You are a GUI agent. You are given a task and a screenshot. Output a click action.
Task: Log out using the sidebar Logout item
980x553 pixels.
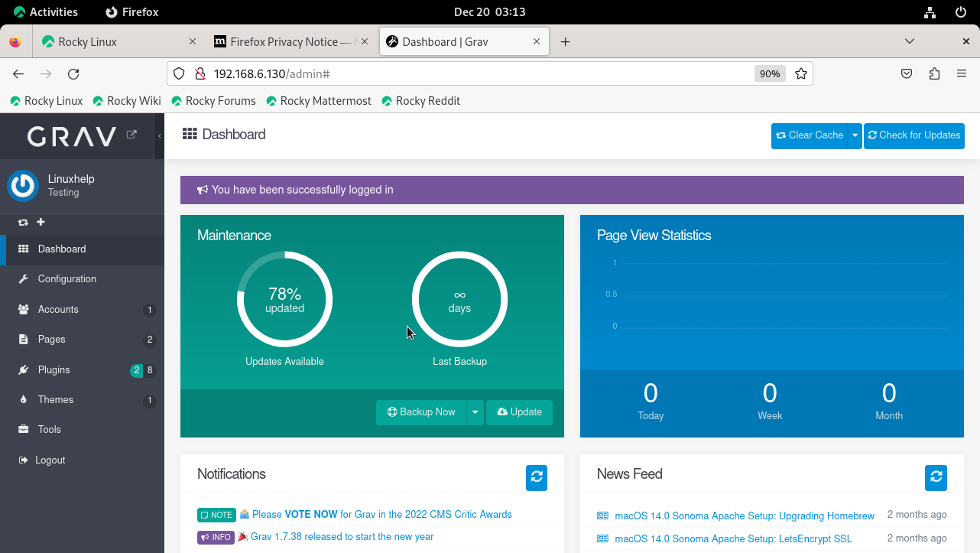[83, 460]
